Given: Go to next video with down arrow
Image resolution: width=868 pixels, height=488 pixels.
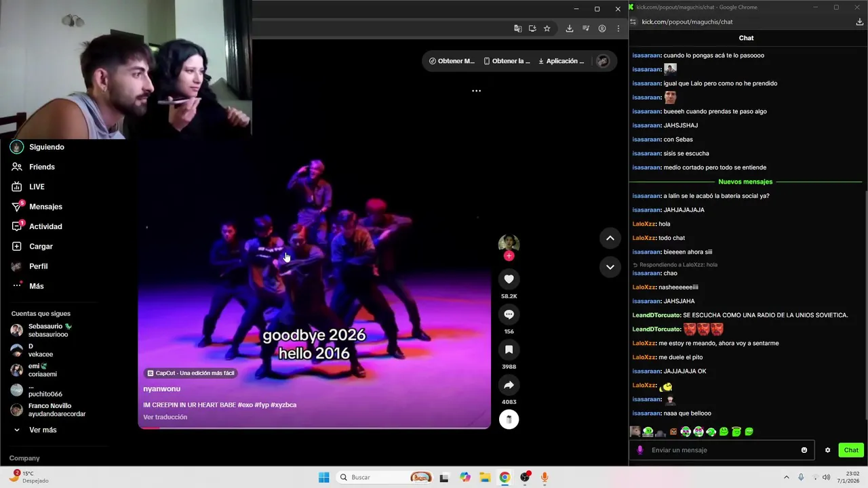Looking at the screenshot, I should (610, 267).
